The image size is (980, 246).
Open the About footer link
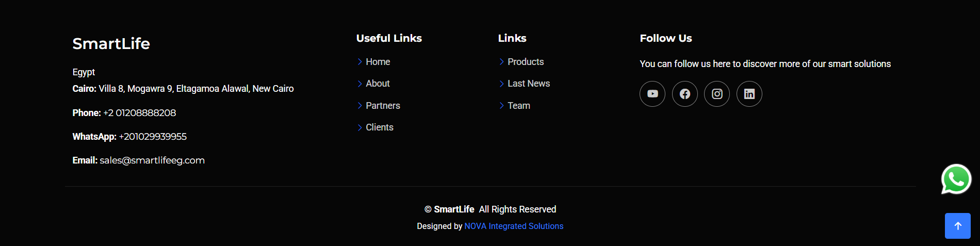(378, 84)
